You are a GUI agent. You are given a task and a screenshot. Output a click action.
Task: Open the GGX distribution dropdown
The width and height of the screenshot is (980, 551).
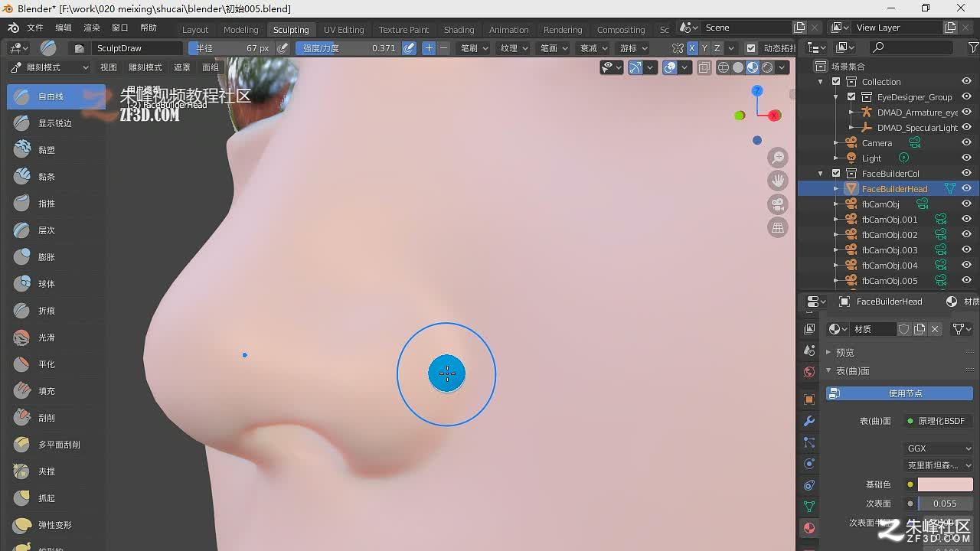(x=939, y=448)
